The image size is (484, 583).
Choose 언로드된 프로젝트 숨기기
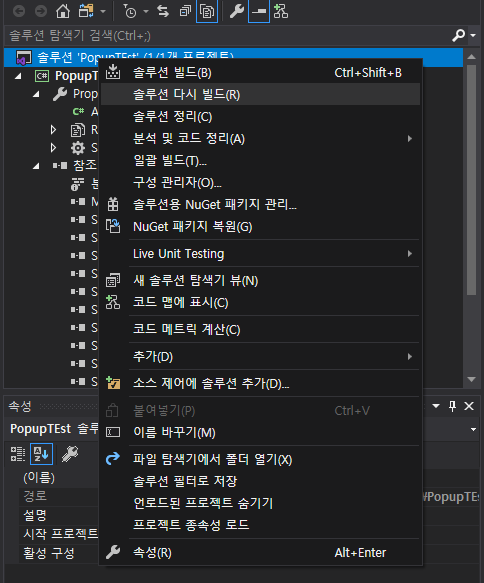pos(260,503)
